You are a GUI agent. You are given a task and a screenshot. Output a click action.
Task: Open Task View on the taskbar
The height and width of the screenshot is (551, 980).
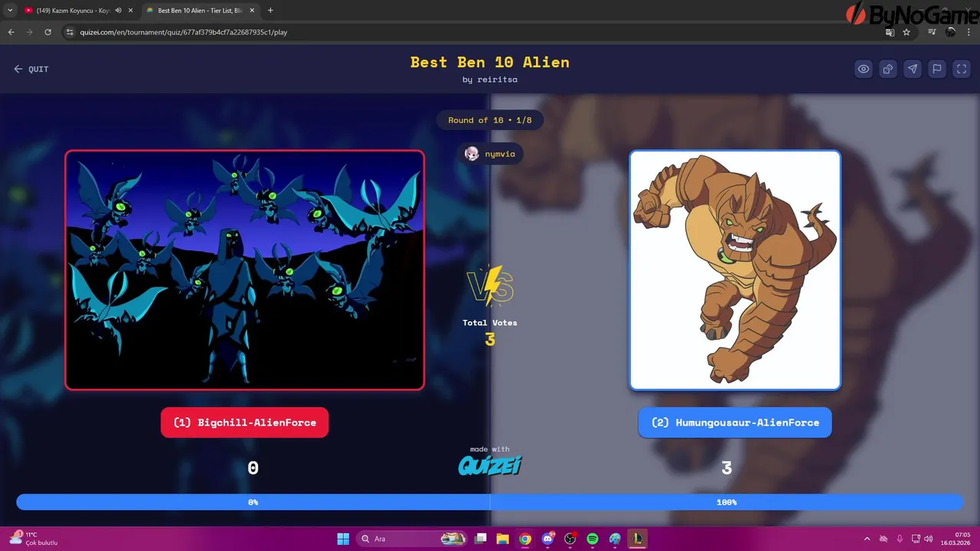(x=481, y=539)
